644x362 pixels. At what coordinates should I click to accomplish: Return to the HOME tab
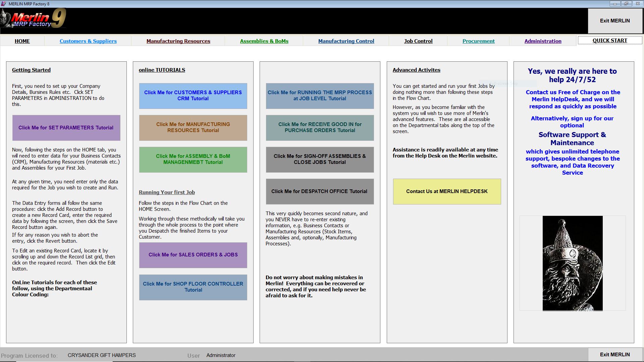(x=22, y=41)
